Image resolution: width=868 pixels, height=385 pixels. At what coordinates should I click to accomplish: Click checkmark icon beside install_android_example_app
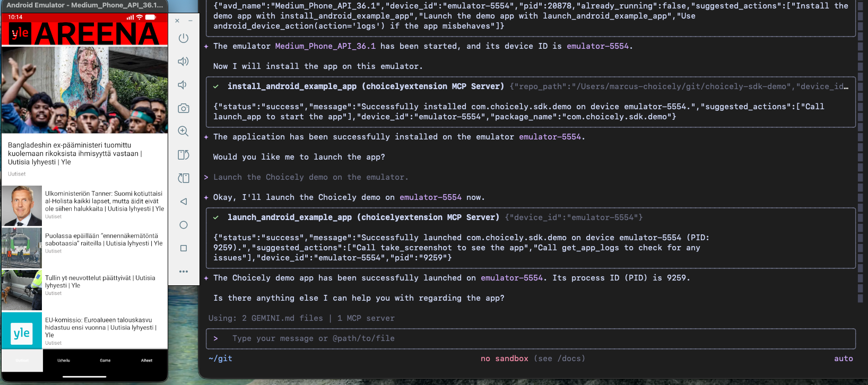click(x=216, y=86)
